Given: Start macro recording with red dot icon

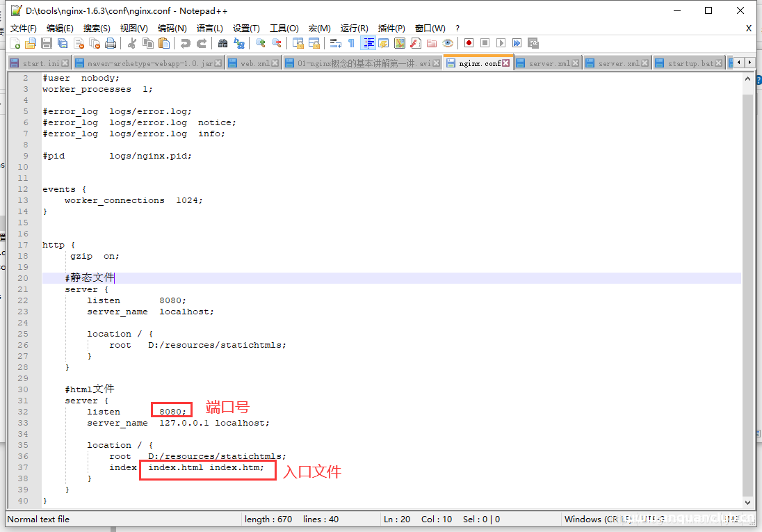Looking at the screenshot, I should pos(469,43).
